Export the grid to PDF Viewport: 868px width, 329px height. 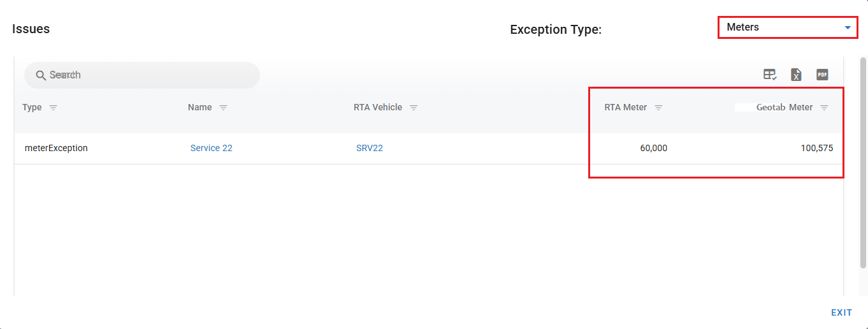click(822, 75)
